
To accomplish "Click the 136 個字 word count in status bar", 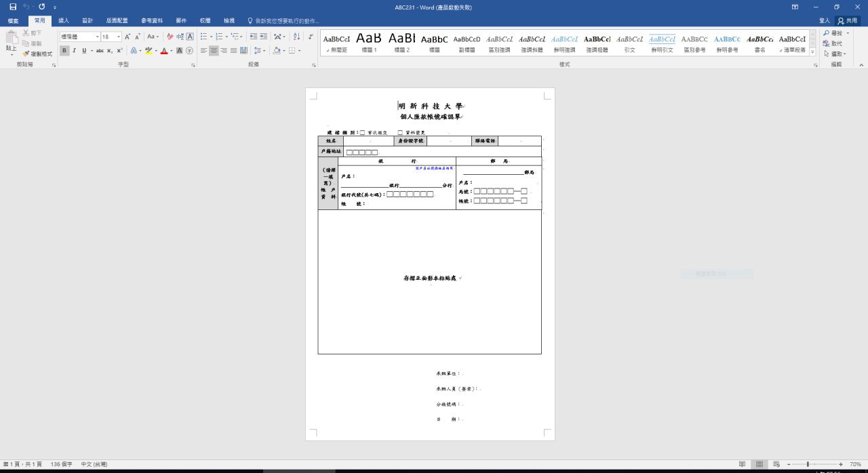I will pyautogui.click(x=62, y=464).
